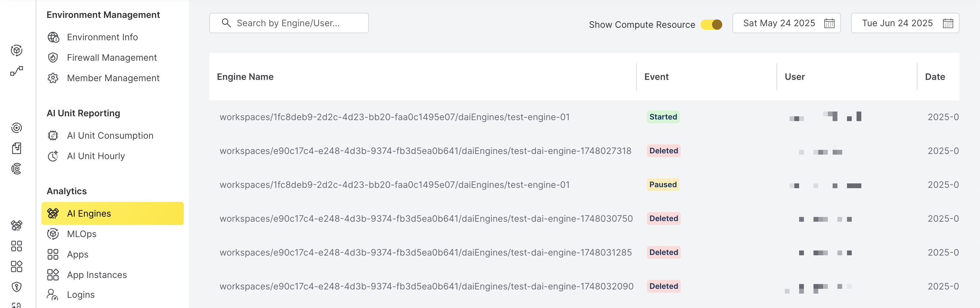Click the App Instances icon in Analytics
Screen dimensions: 980x308
tap(53, 274)
